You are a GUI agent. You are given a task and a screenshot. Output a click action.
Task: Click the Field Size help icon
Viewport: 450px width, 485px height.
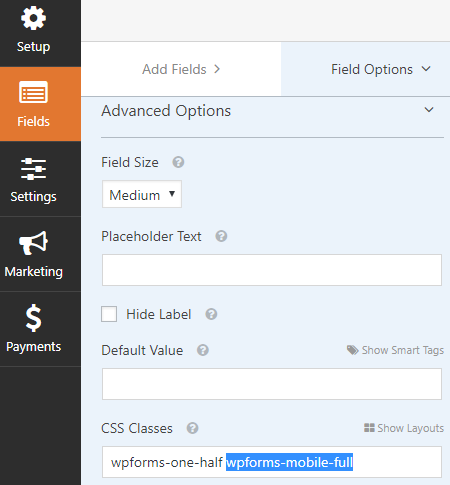click(178, 162)
